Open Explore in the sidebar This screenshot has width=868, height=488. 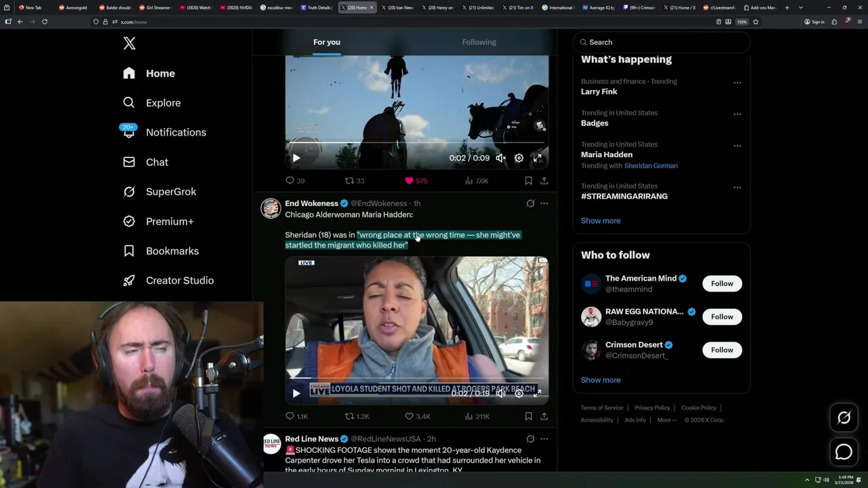click(152, 103)
